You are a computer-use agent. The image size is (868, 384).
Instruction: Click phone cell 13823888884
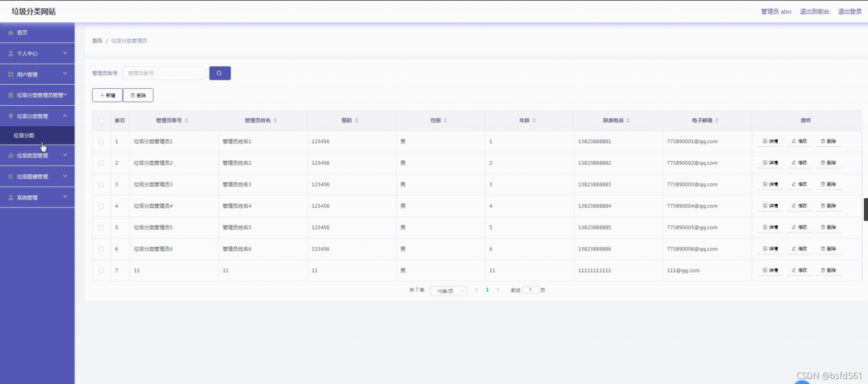[595, 206]
